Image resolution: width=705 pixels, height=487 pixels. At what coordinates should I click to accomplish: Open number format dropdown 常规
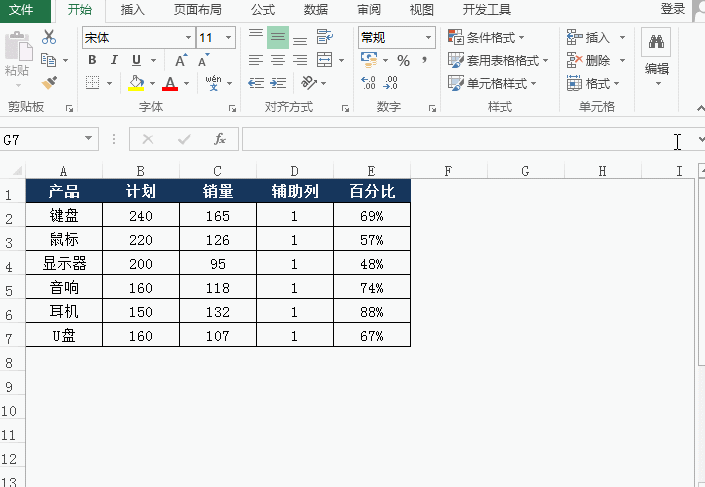point(428,38)
